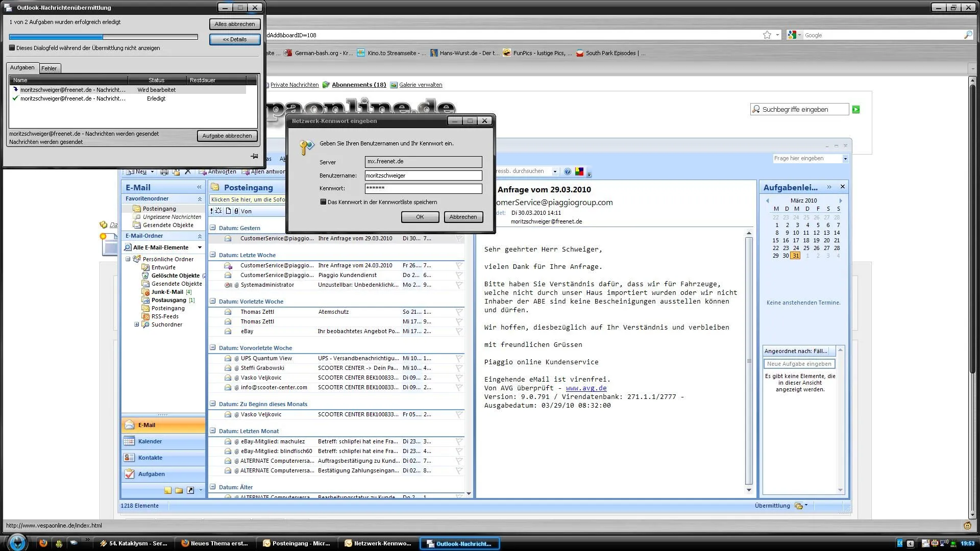The height and width of the screenshot is (551, 980).
Task: Click 'Alles abbrechen' button
Action: click(x=235, y=24)
